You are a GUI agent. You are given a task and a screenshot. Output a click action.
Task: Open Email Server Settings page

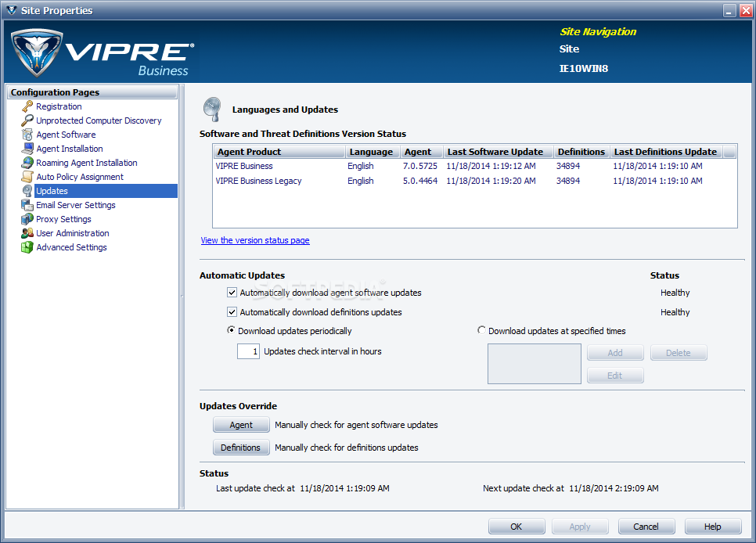[x=76, y=204]
